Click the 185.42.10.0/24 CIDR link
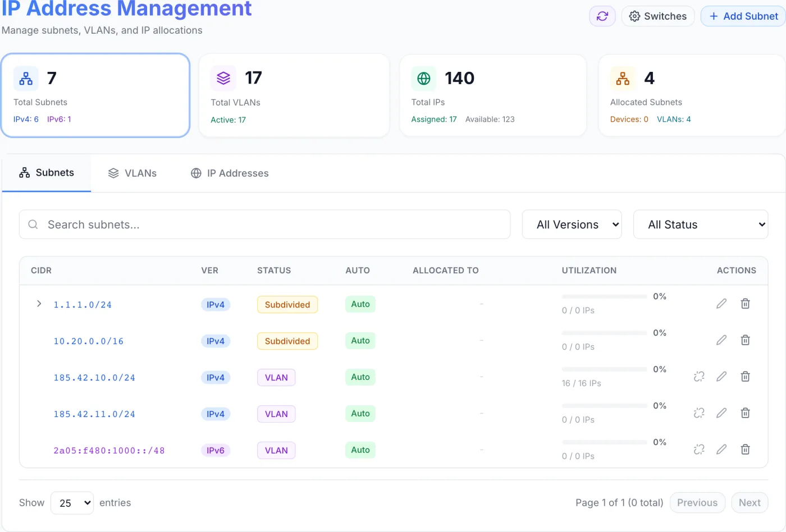 [94, 378]
